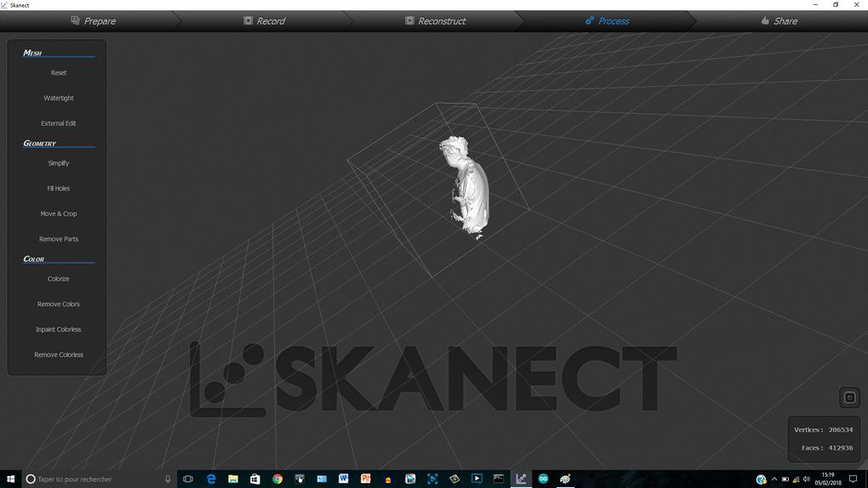868x488 pixels.
Task: Select the Watertight mesh option
Action: click(59, 99)
